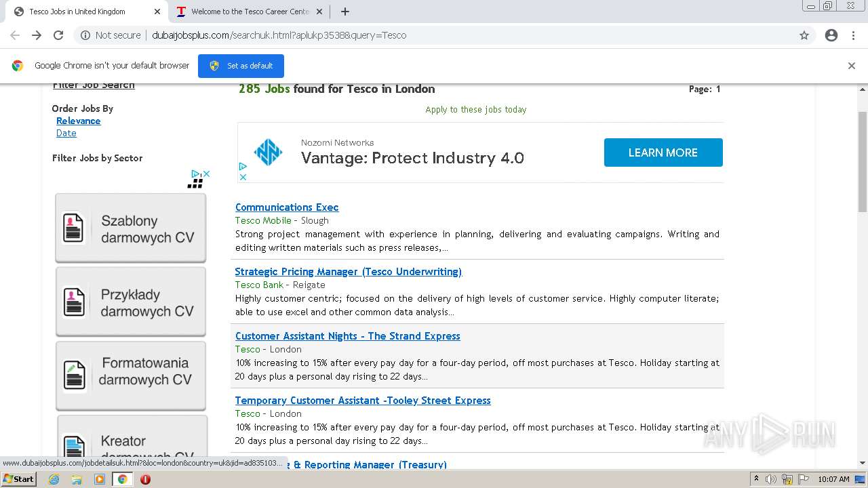868x488 pixels.
Task: Bookmark this page with the star icon
Action: (x=804, y=35)
